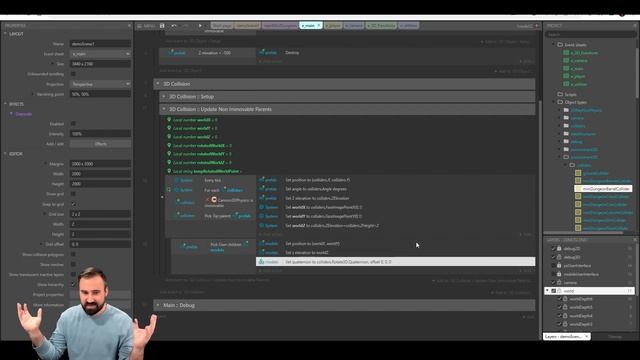The height and width of the screenshot is (360, 640).
Task: Click the Effects button
Action: tap(100, 144)
